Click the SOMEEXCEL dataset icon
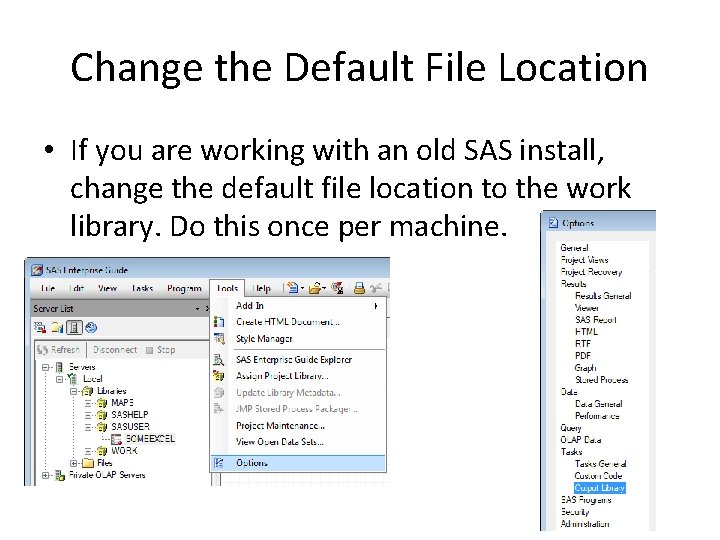The image size is (720, 540). pyautogui.click(x=116, y=439)
